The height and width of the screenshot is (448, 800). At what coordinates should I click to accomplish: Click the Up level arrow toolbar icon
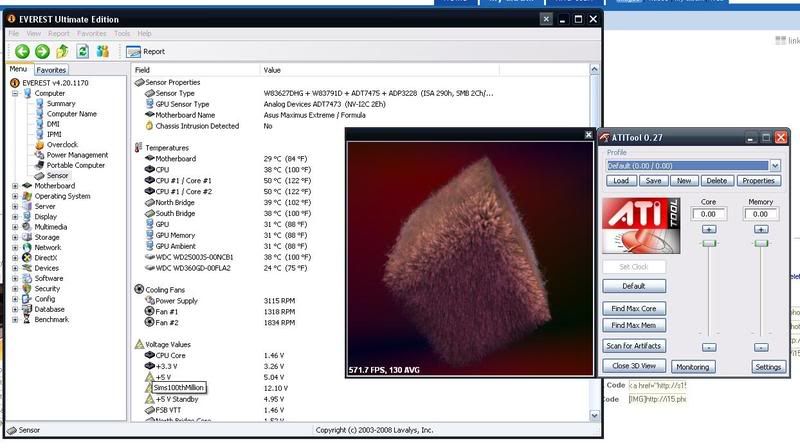click(x=63, y=51)
